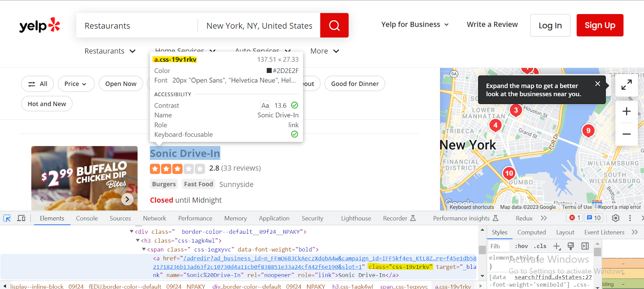Collapse the span css-1egxyvc node
Screen dimensions: 644x289
click(144, 249)
